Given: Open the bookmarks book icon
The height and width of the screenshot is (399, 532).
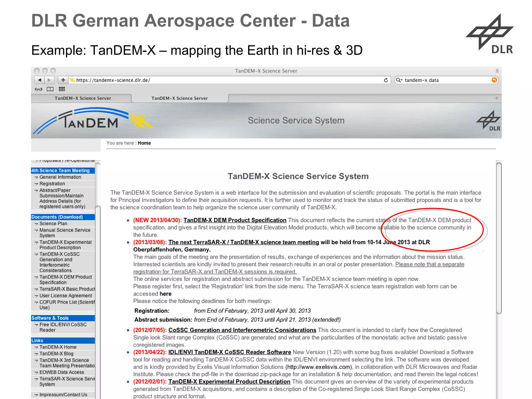Looking at the screenshot, I should (x=50, y=89).
